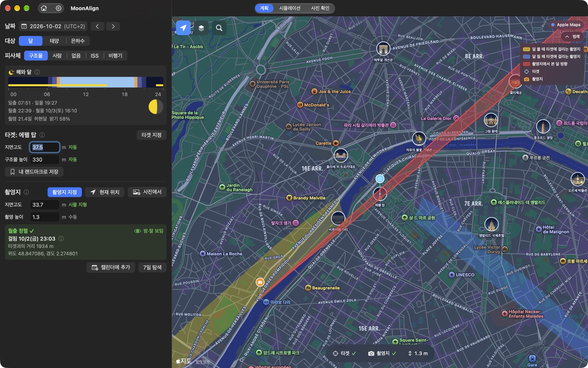Viewport: 588px width, 368px height.
Task: Select the blue Eiffel Tower target marker
Action: (380, 179)
